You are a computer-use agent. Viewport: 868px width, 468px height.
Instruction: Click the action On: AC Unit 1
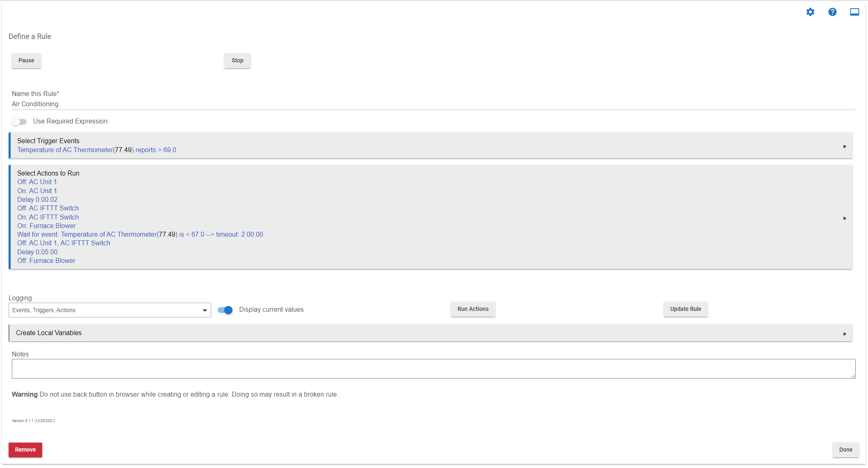point(37,191)
